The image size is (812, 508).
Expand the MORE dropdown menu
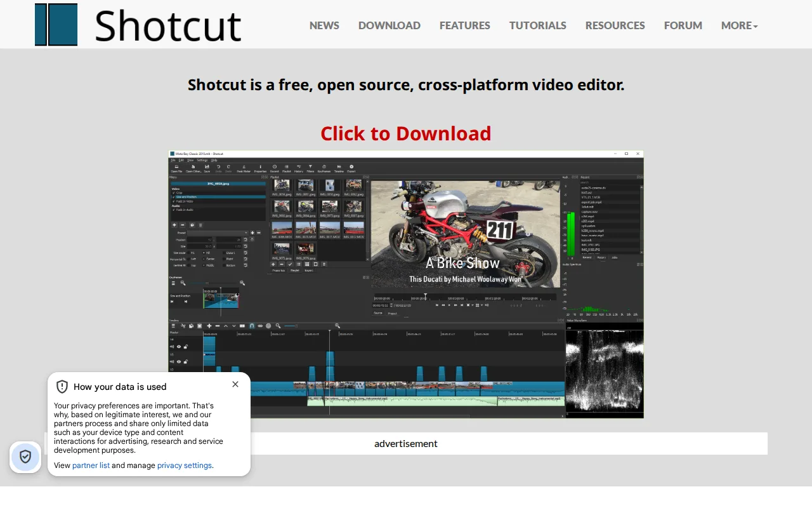coord(740,25)
